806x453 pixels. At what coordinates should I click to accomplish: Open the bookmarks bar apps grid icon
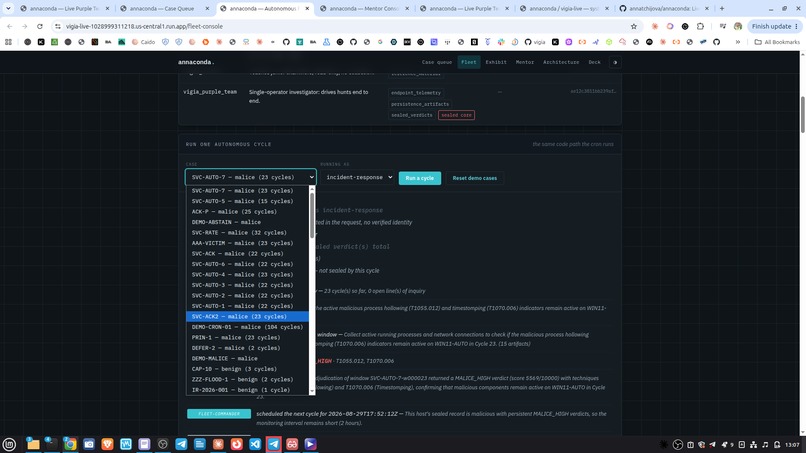click(8, 42)
